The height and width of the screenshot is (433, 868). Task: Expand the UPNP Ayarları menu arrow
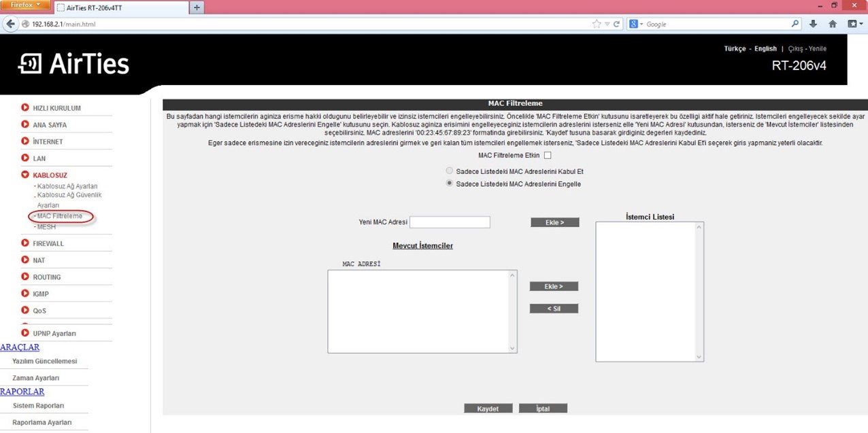pos(25,333)
